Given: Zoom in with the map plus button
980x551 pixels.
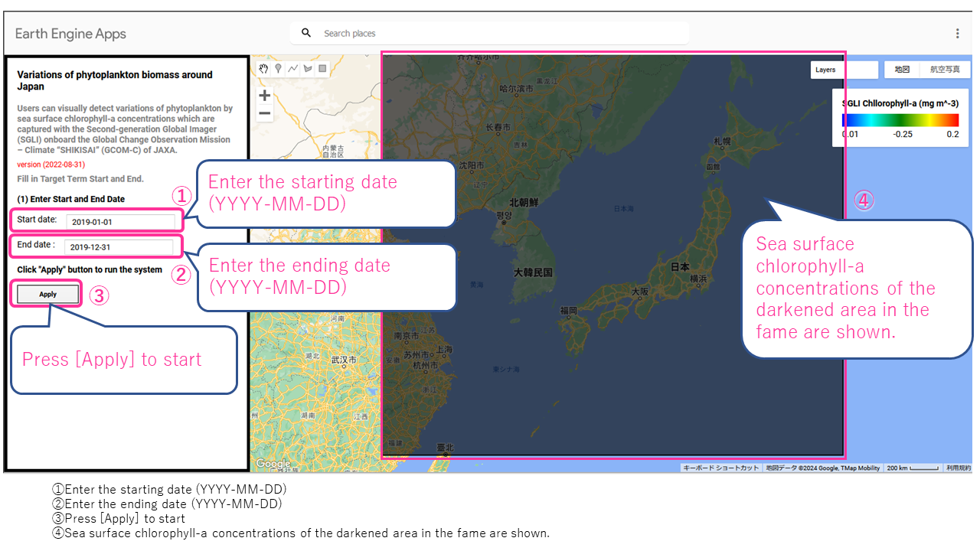Looking at the screenshot, I should click(x=264, y=96).
